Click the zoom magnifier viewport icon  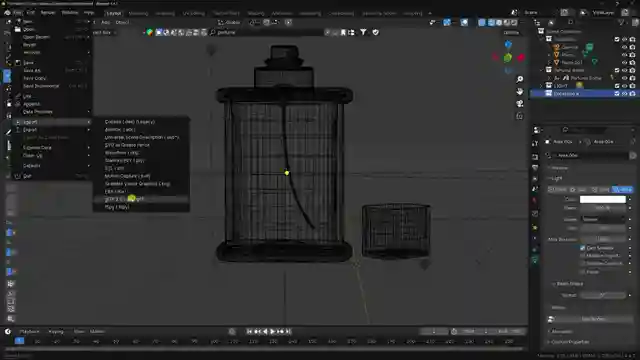point(520,79)
